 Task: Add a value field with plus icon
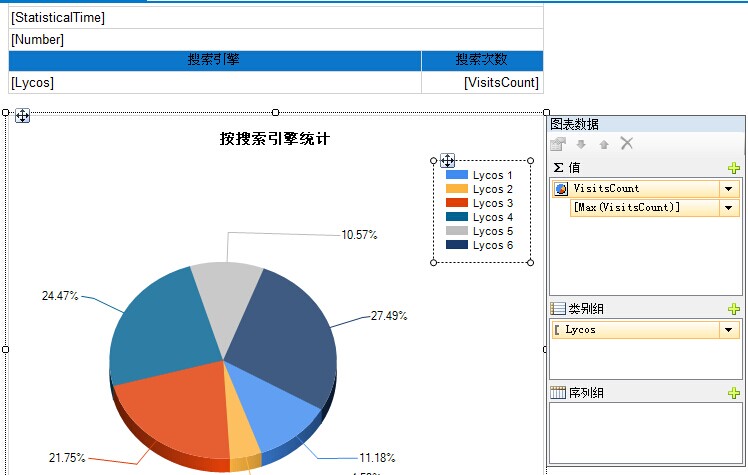coord(734,168)
